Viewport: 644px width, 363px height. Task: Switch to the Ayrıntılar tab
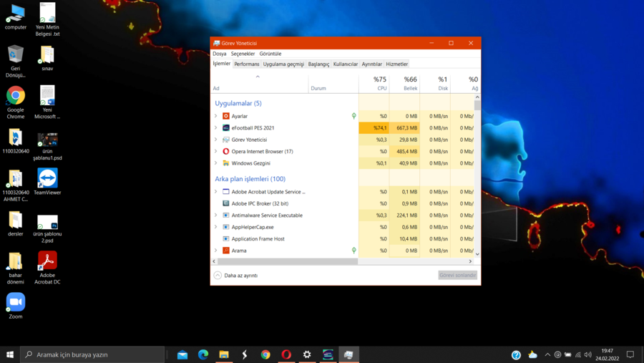[371, 64]
